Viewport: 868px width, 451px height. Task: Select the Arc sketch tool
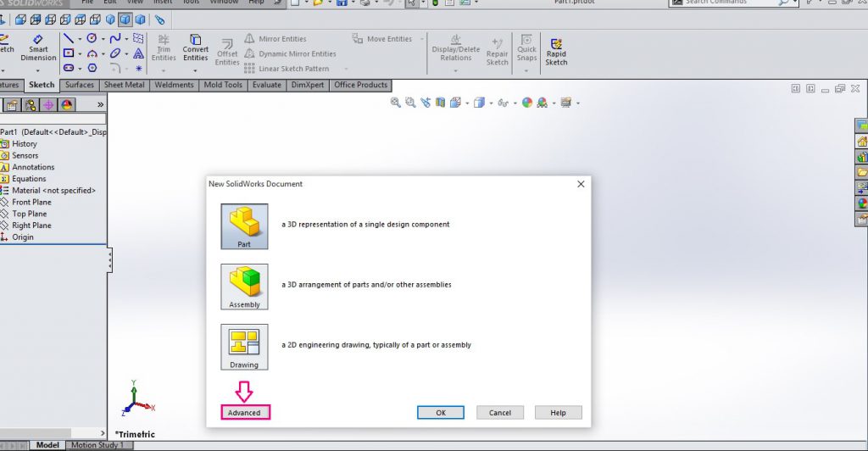click(92, 53)
